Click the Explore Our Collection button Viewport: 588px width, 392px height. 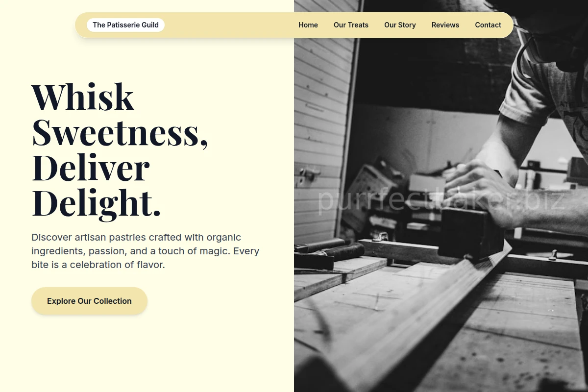(x=89, y=301)
